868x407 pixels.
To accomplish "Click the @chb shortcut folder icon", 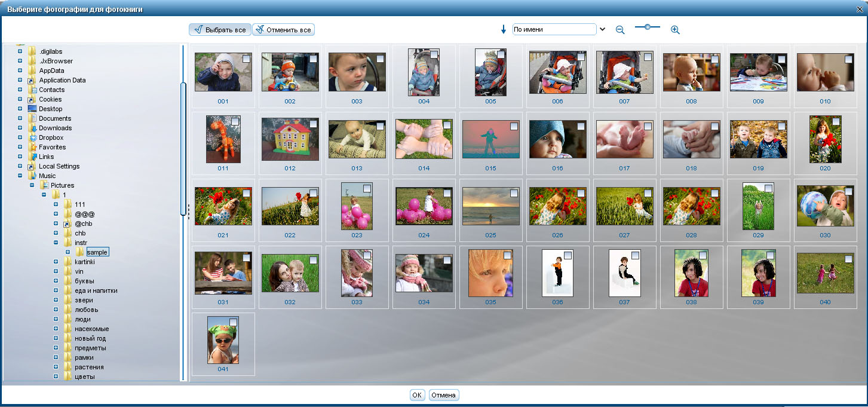I will click(x=68, y=224).
